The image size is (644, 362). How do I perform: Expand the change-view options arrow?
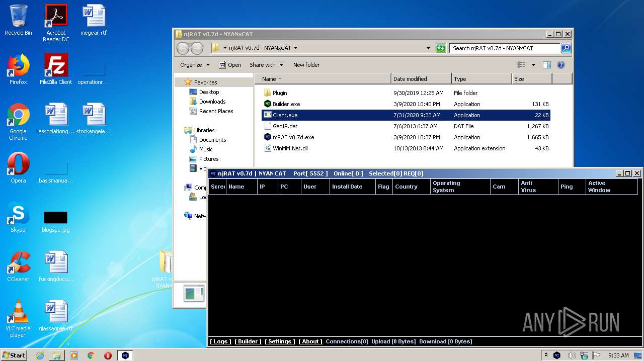[x=533, y=65]
